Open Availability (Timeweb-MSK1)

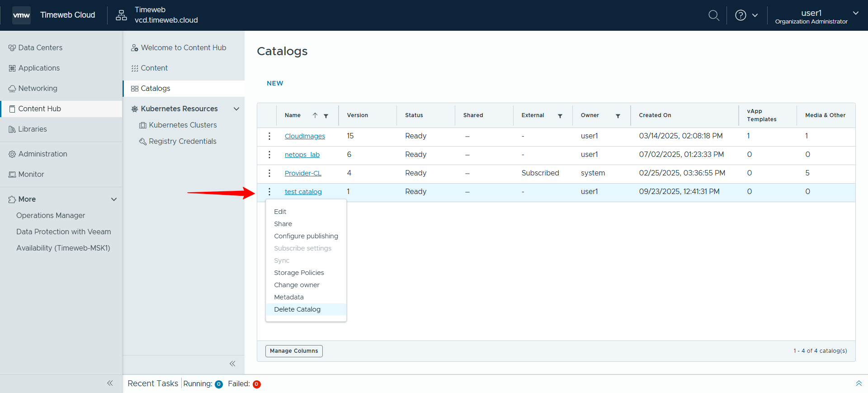coord(63,248)
